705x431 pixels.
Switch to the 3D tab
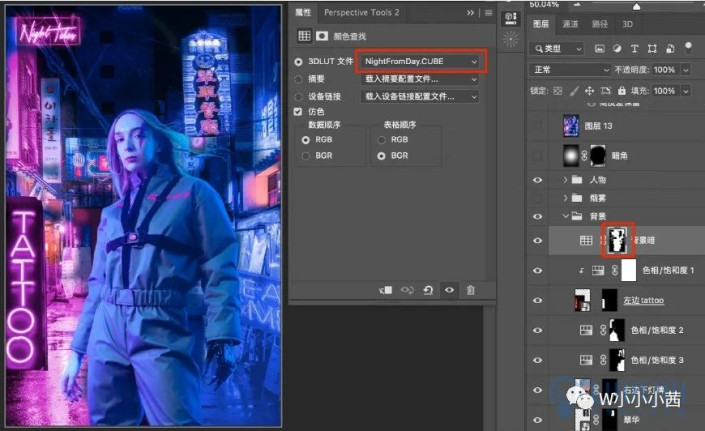pos(627,24)
